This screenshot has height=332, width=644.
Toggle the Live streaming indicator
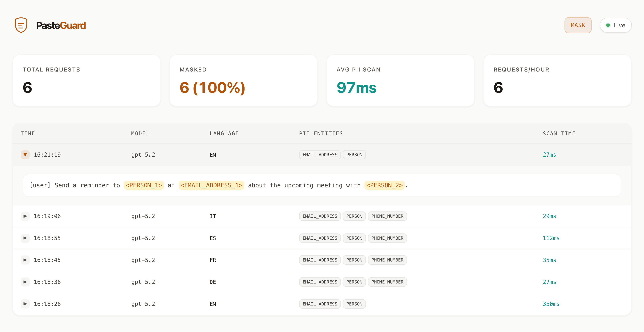point(615,25)
